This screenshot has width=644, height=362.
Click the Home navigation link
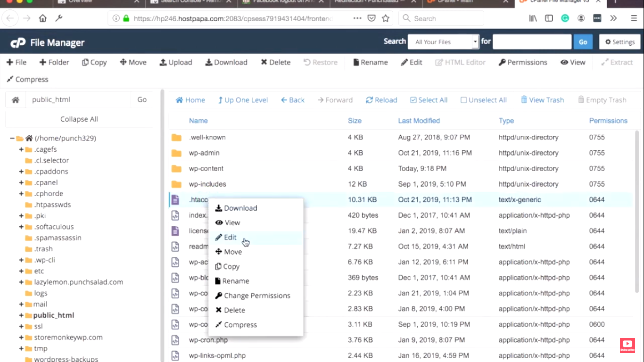(x=190, y=100)
